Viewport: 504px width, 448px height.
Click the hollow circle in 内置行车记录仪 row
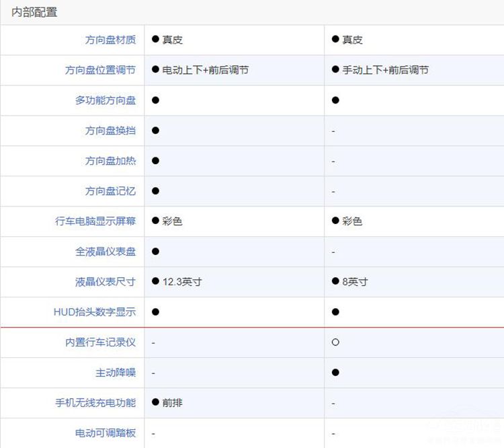pos(335,342)
